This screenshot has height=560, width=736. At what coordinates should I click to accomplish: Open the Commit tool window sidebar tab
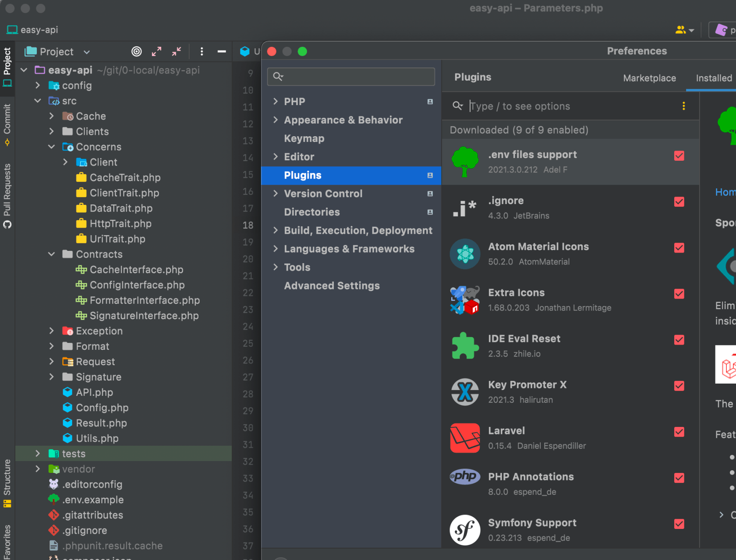pos(7,125)
